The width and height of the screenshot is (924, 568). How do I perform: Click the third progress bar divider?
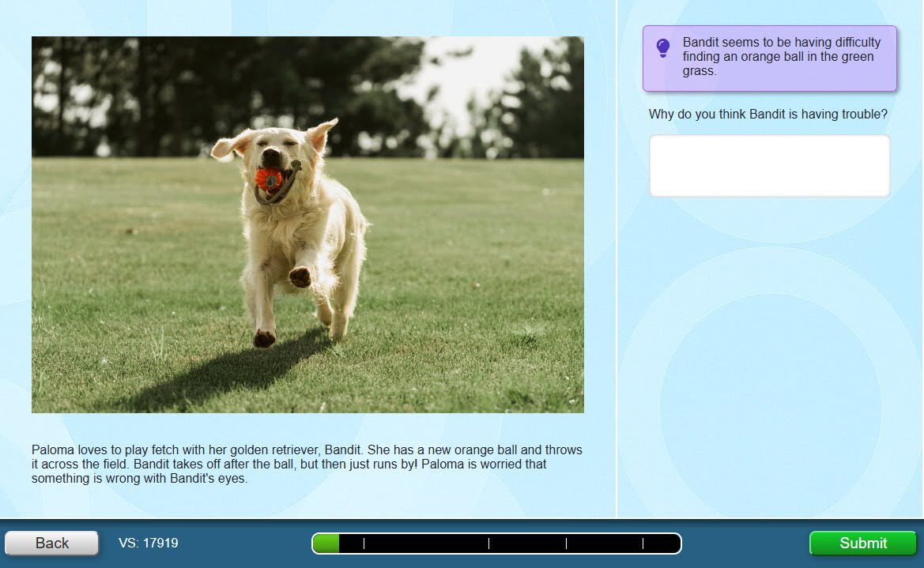(567, 543)
